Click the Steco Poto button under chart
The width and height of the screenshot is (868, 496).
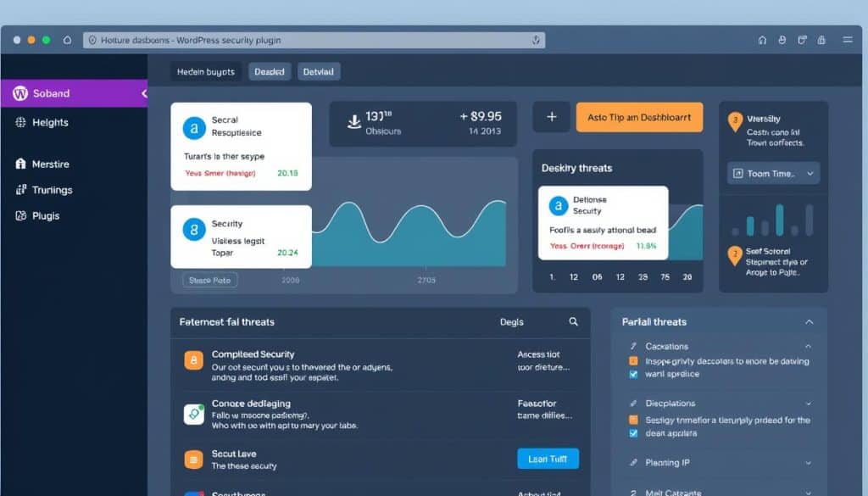click(x=210, y=280)
